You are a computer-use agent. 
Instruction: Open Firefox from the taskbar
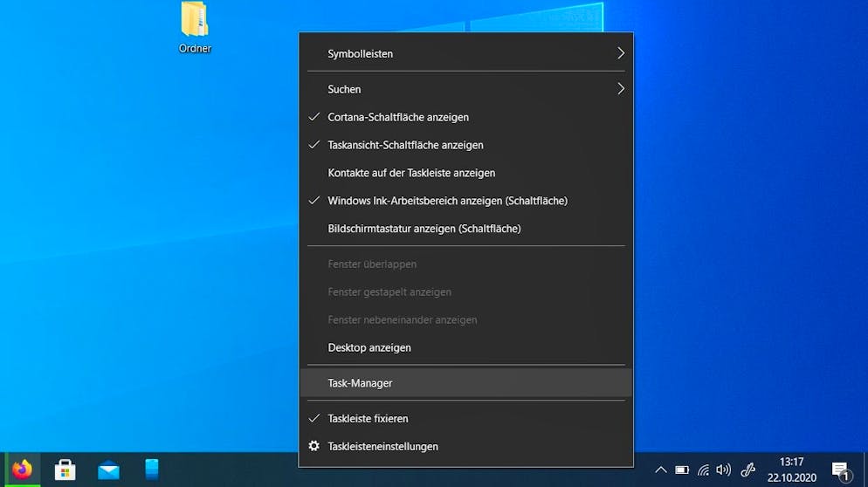point(22,470)
